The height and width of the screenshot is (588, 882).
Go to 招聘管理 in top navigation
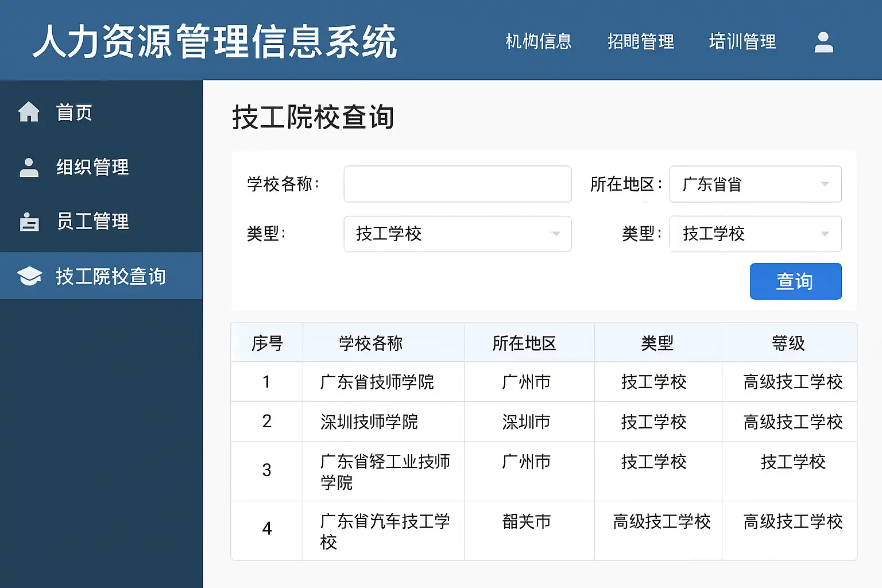click(640, 41)
